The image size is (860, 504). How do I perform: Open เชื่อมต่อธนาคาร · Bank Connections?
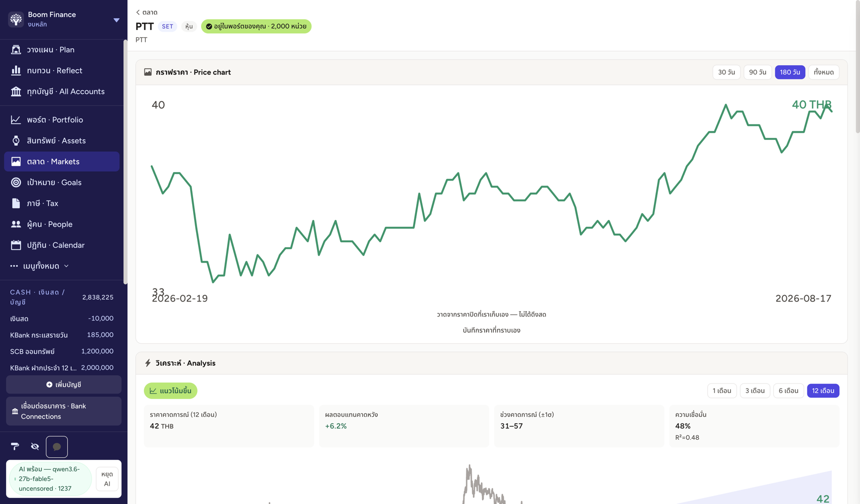pos(64,411)
